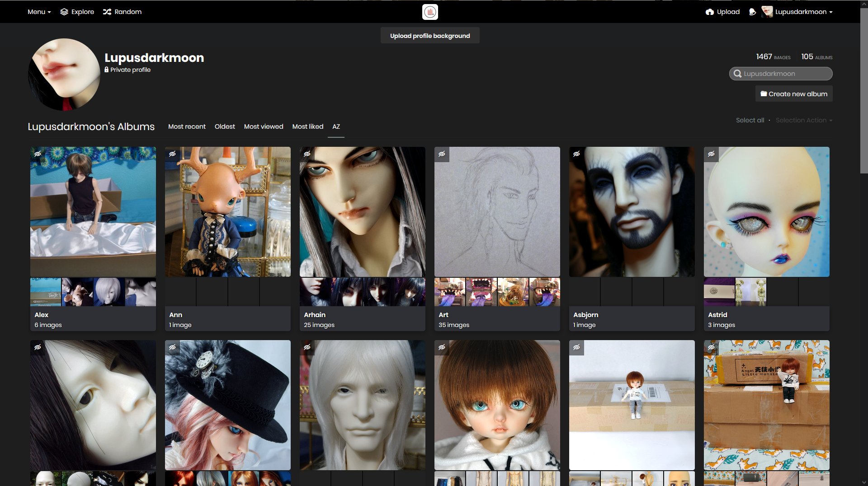The height and width of the screenshot is (486, 868).
Task: Open first small thumbnail under Astrid album
Action: coord(719,292)
